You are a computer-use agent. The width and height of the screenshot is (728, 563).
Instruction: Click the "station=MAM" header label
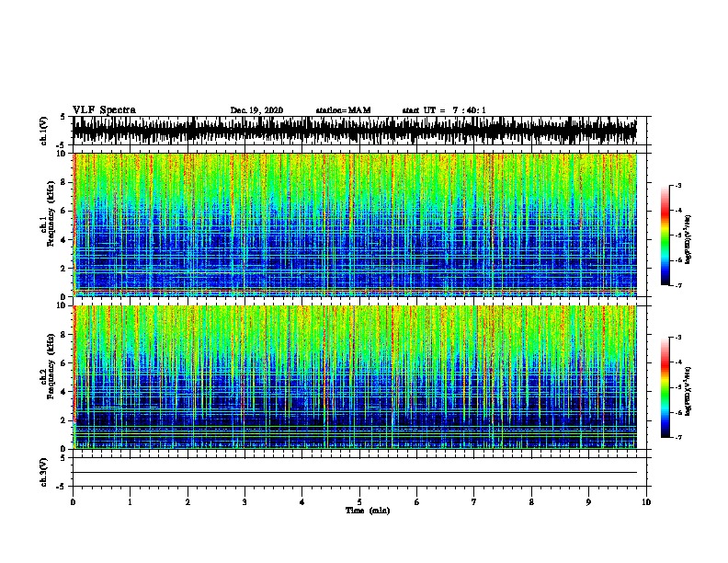pyautogui.click(x=343, y=110)
